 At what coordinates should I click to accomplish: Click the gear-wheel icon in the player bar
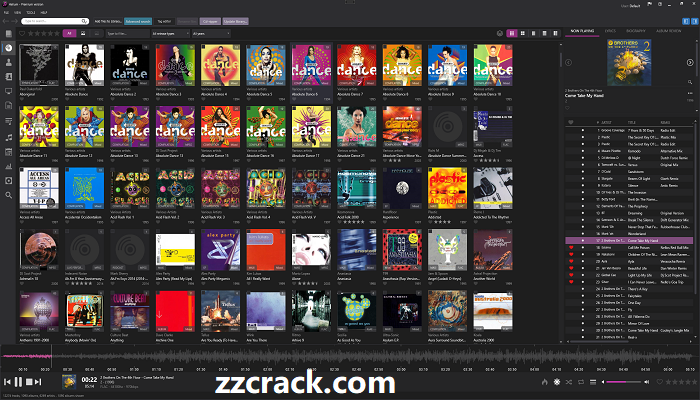(557, 382)
